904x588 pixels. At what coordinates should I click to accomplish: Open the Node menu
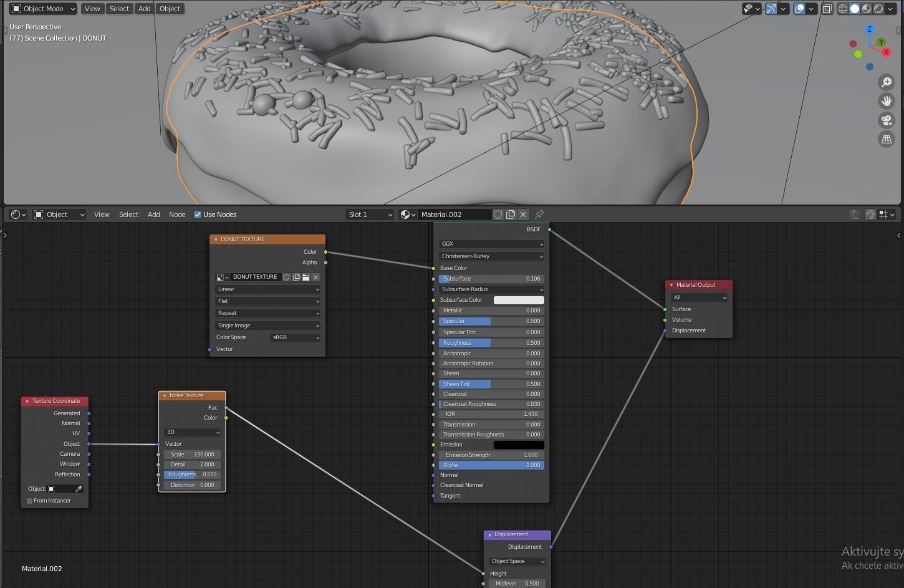[177, 214]
